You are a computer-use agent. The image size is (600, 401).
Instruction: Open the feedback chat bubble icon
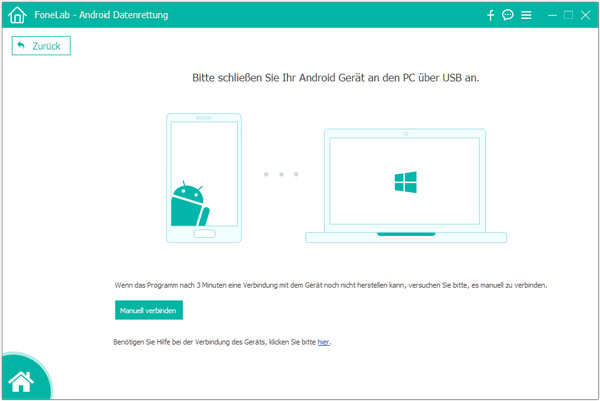pos(508,15)
